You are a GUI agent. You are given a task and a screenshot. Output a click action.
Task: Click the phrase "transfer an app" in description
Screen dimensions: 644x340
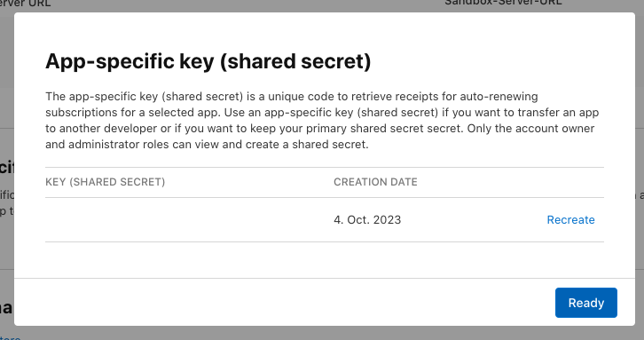[558, 113]
